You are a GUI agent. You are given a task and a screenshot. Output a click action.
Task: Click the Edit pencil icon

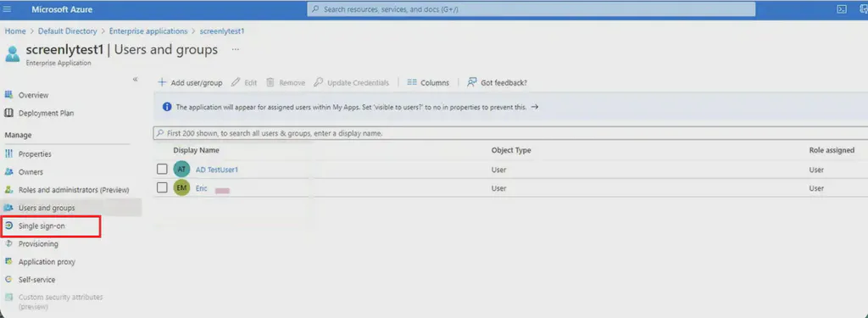(x=236, y=82)
